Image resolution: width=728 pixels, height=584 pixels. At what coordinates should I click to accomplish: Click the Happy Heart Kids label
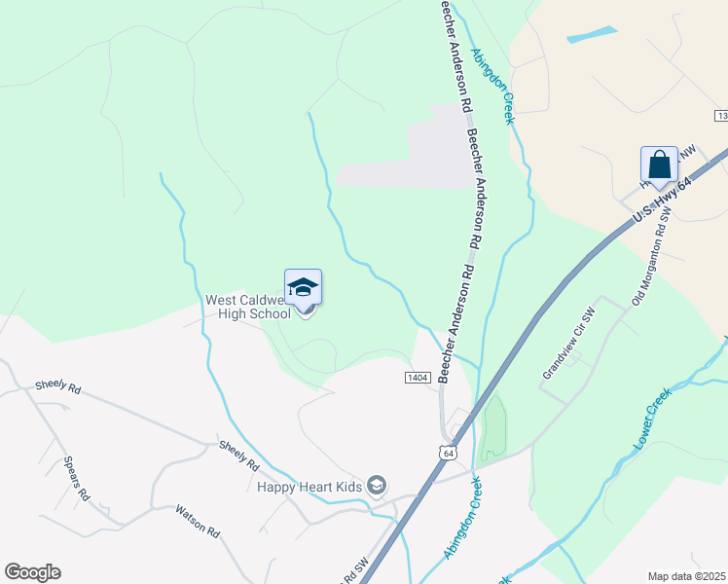309,487
